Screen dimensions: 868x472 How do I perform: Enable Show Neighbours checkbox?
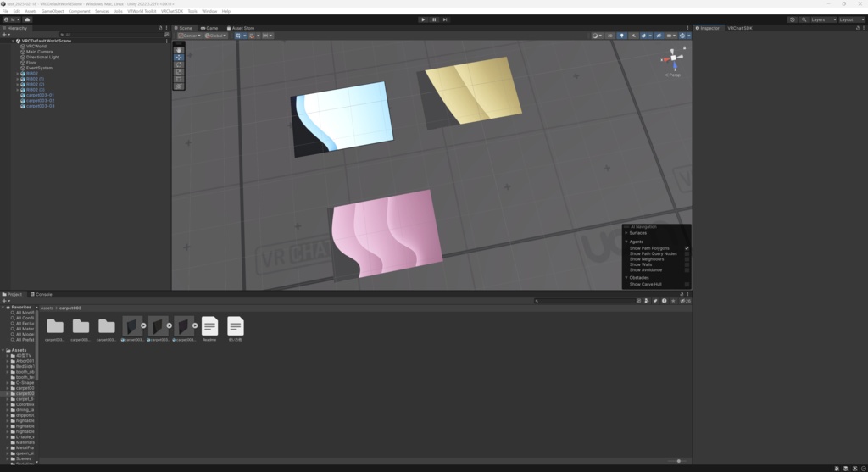(687, 259)
